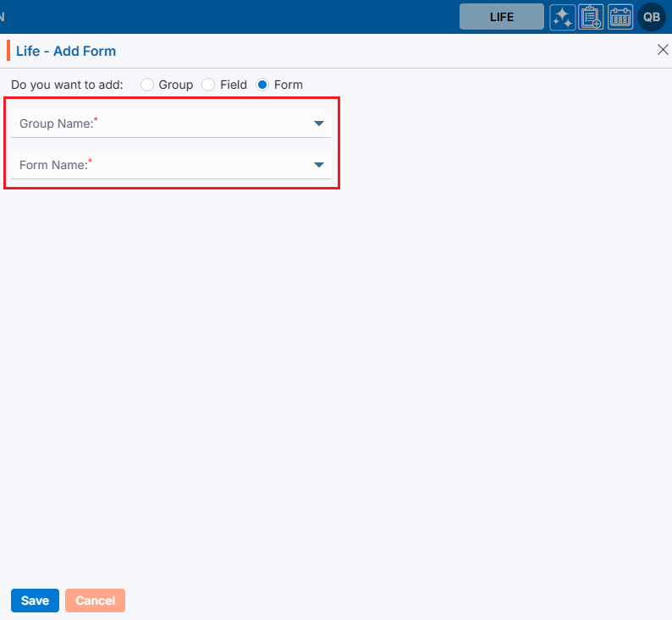Viewport: 672px width, 620px height.
Task: Open the sparkle AI assistant icon
Action: [x=562, y=17]
